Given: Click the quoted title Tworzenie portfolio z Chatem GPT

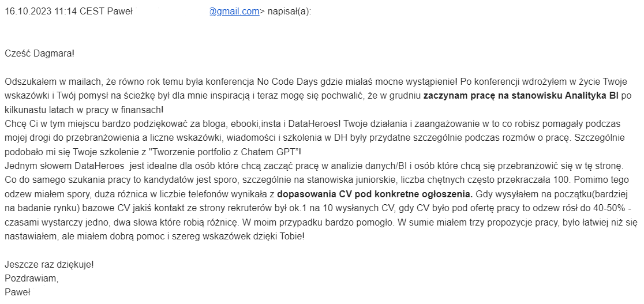Looking at the screenshot, I should [x=224, y=152].
